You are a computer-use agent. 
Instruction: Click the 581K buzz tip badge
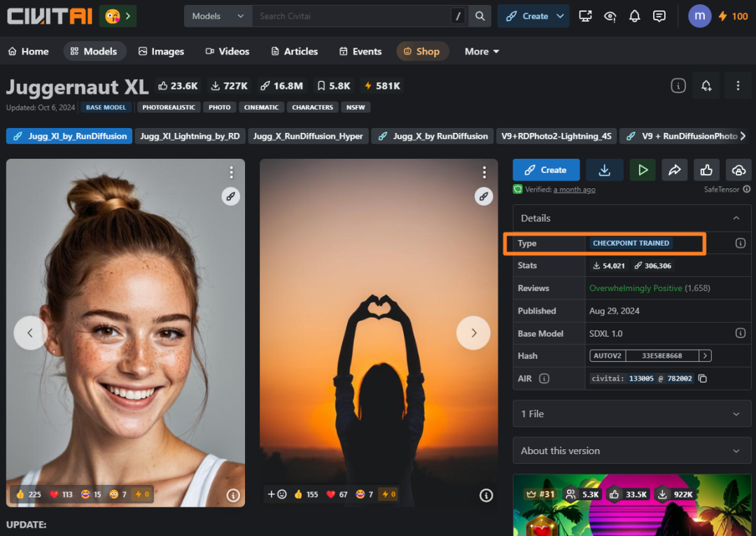[382, 86]
